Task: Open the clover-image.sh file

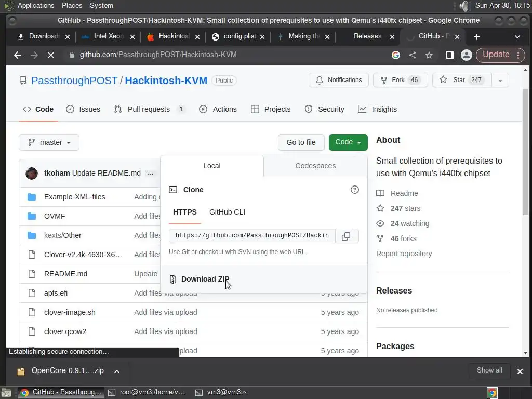Action: [x=70, y=312]
